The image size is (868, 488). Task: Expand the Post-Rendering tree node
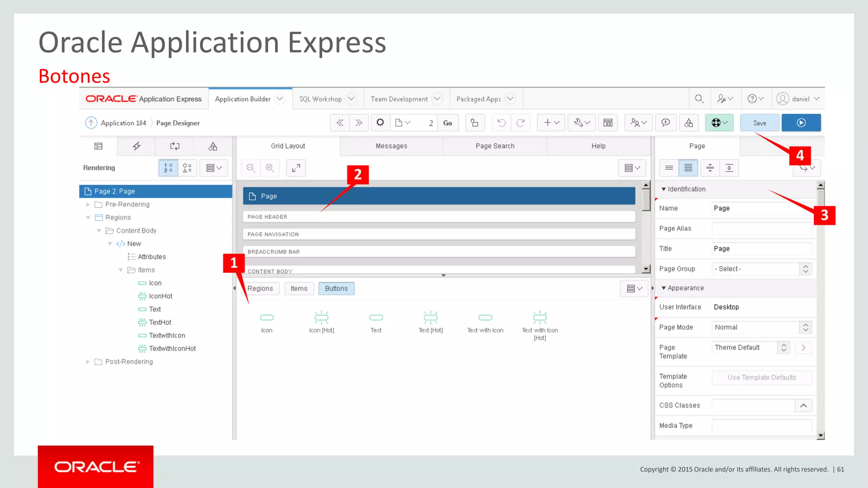(x=88, y=361)
